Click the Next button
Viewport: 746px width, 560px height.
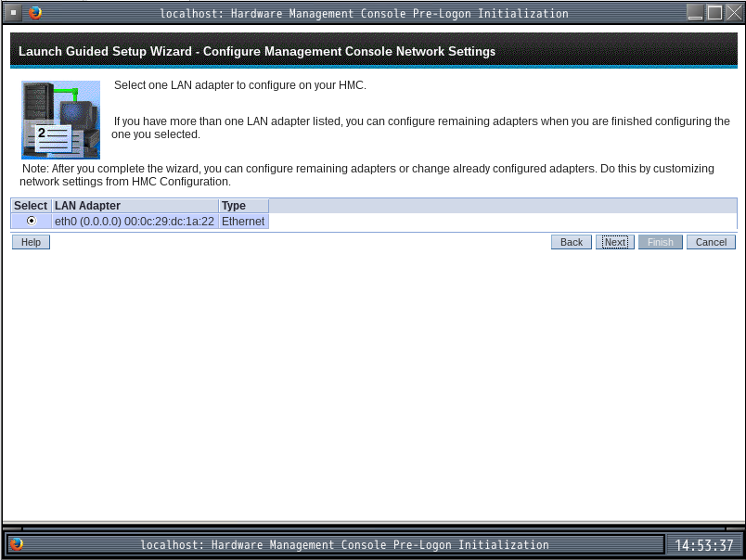(x=615, y=242)
